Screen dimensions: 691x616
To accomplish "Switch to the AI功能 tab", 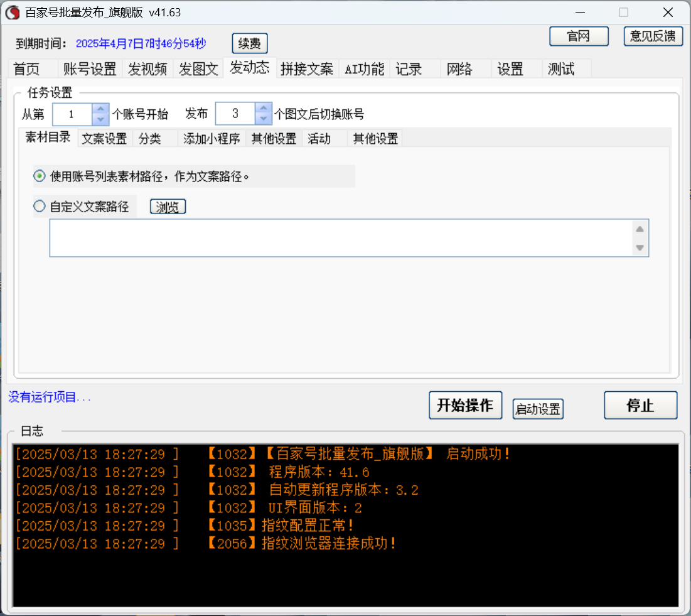I will point(365,69).
